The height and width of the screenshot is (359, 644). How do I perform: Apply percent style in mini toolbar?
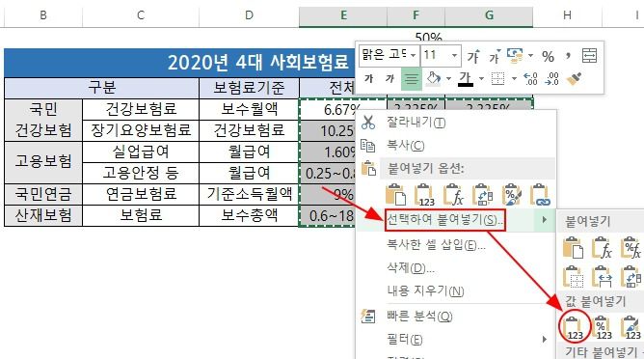[548, 56]
